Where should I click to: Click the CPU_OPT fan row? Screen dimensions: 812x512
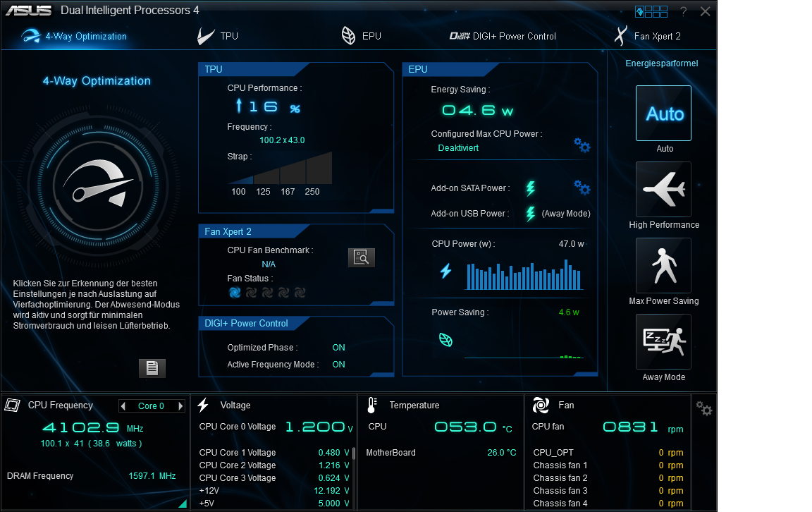[608, 453]
